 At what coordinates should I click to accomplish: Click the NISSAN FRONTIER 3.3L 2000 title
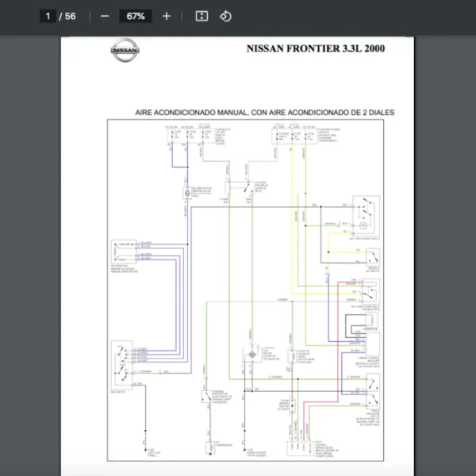point(316,48)
